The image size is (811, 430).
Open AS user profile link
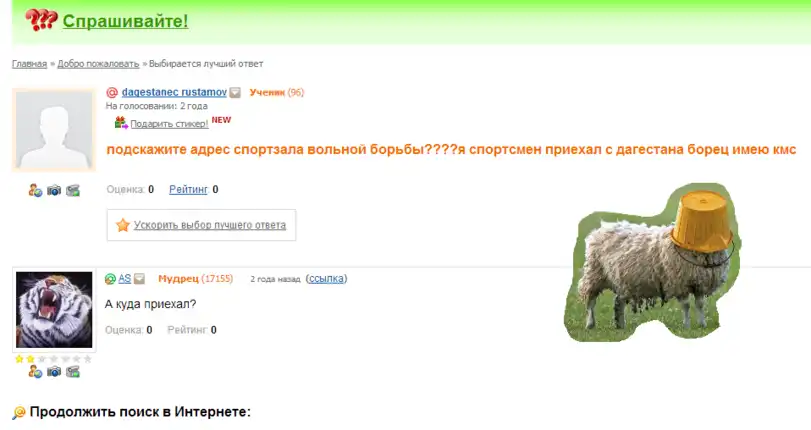(x=125, y=278)
